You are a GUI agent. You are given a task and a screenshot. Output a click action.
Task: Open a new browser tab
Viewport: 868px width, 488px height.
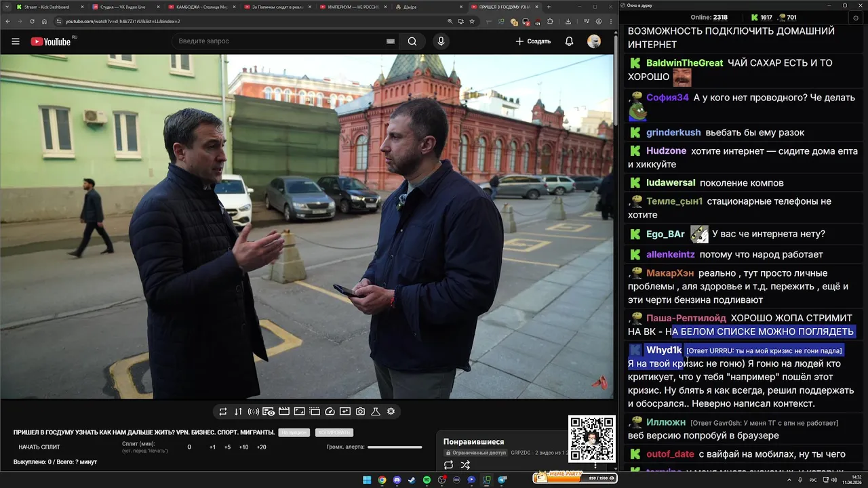(x=549, y=7)
